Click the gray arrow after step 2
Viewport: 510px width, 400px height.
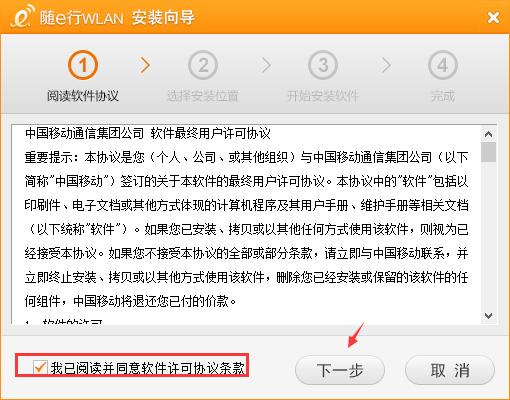(266, 65)
